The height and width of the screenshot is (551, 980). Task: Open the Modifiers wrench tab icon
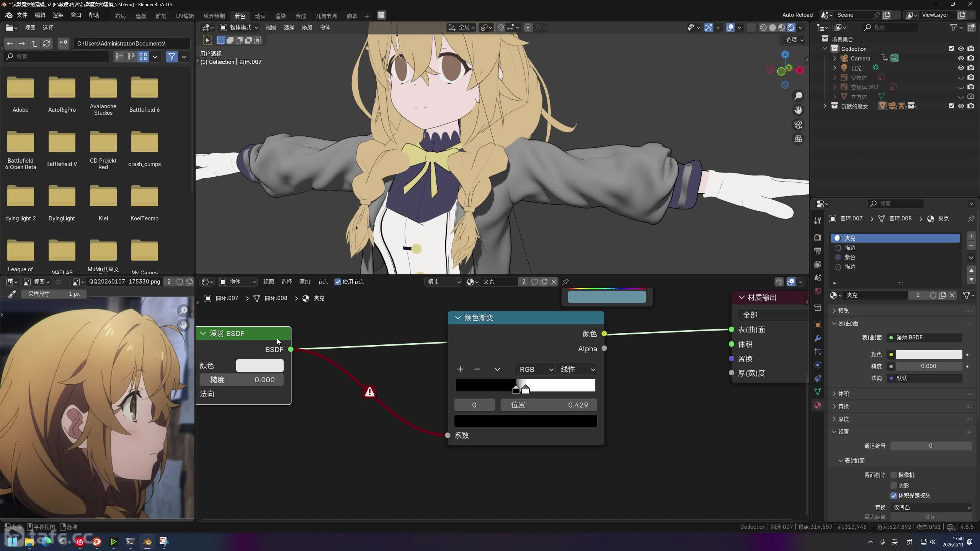(x=818, y=338)
